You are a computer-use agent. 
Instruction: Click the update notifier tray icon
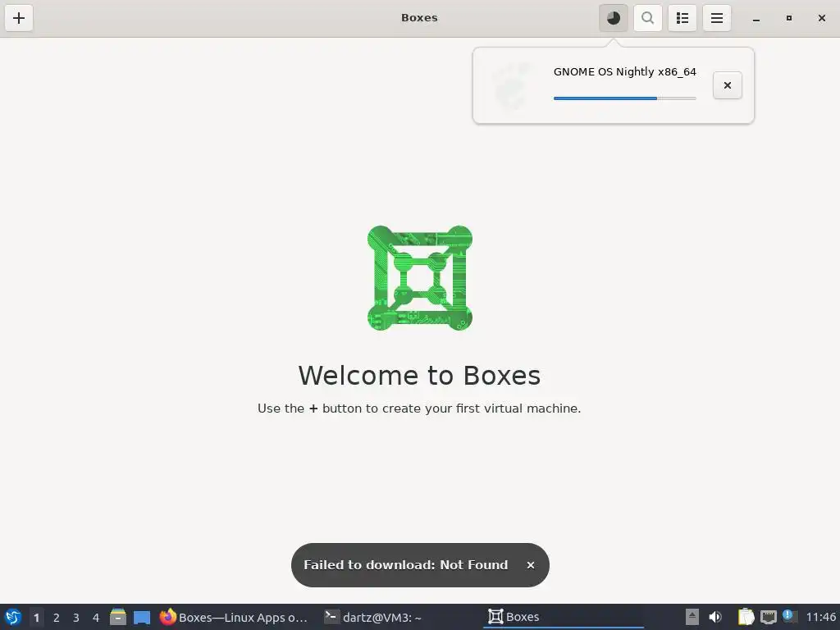coord(789,616)
